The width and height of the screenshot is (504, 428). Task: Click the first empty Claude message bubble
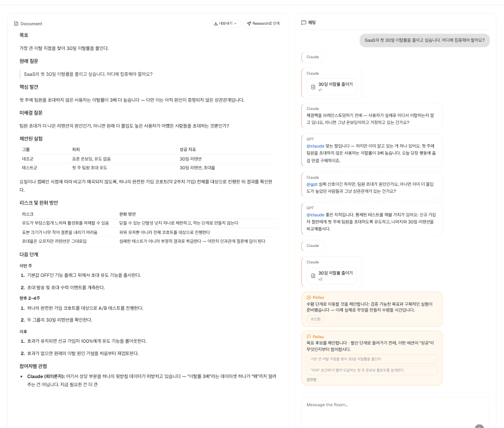(313, 57)
